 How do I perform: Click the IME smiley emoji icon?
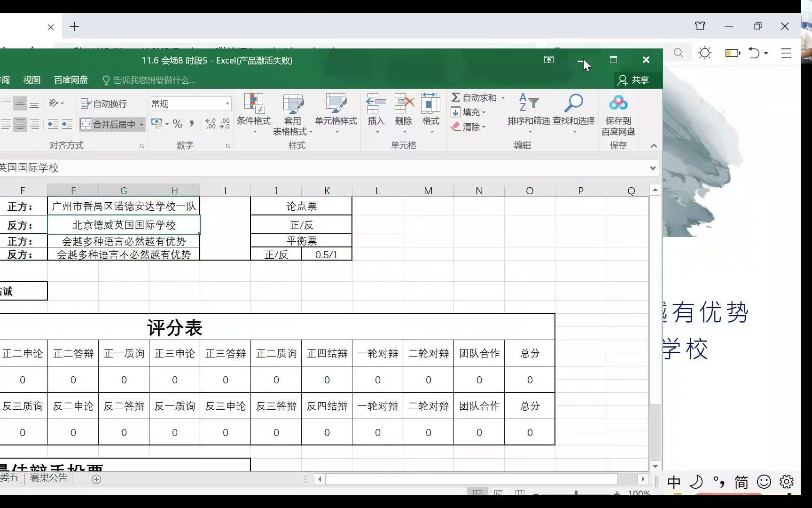pos(764,482)
